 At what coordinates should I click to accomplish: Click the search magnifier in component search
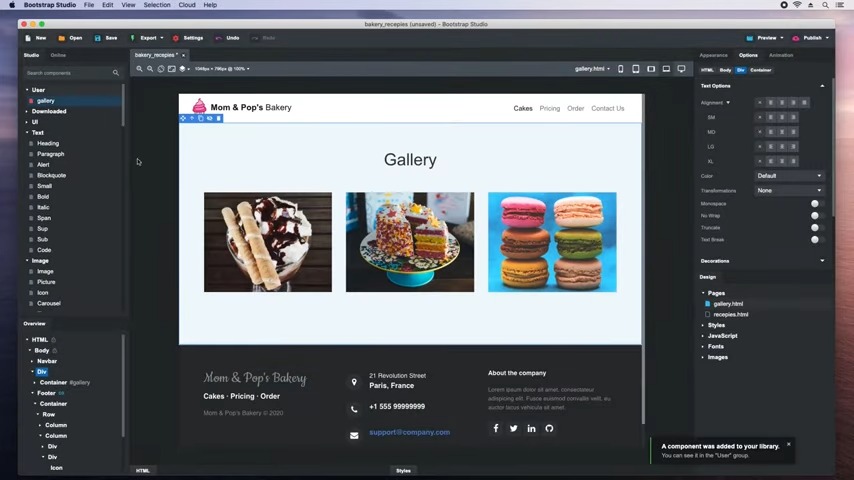point(115,72)
